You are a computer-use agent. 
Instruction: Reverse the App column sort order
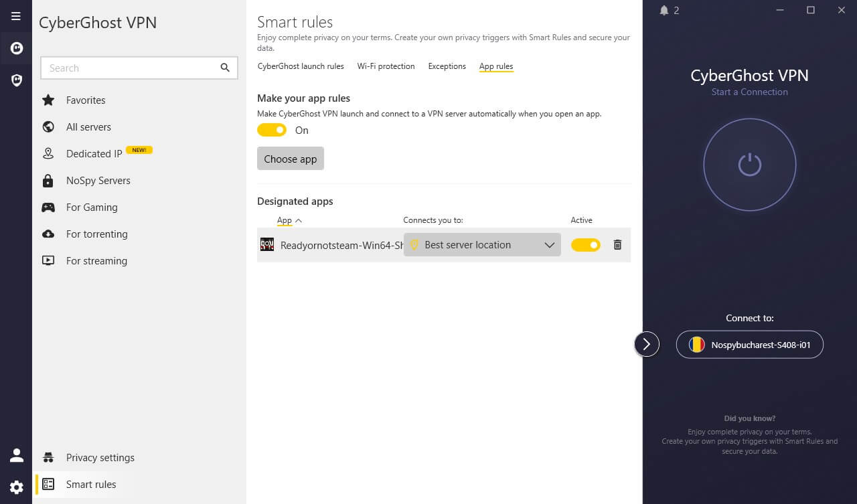point(288,220)
